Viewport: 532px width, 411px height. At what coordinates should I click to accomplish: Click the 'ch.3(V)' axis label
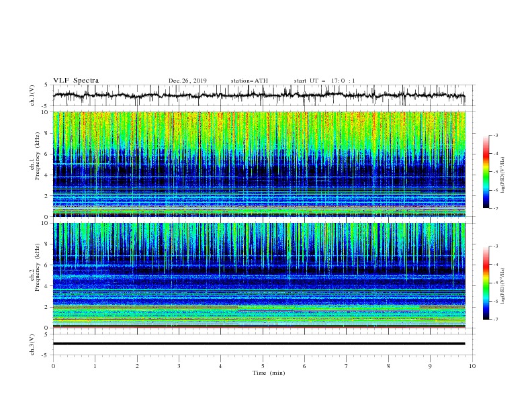coord(32,345)
